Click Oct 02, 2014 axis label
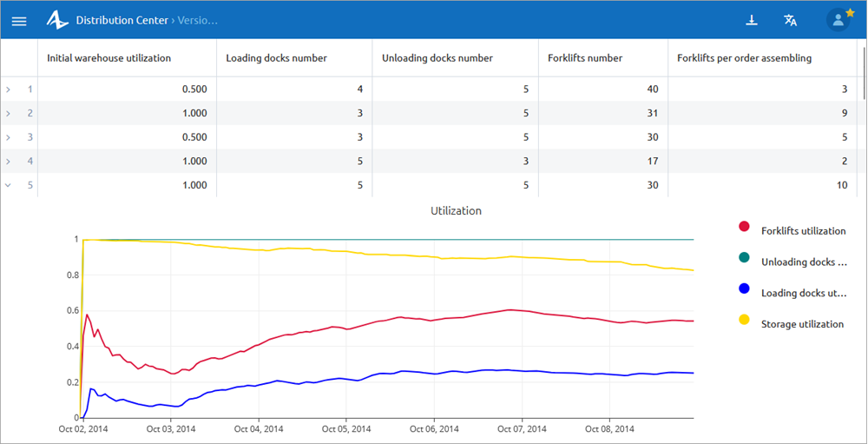The image size is (868, 444). 83,428
